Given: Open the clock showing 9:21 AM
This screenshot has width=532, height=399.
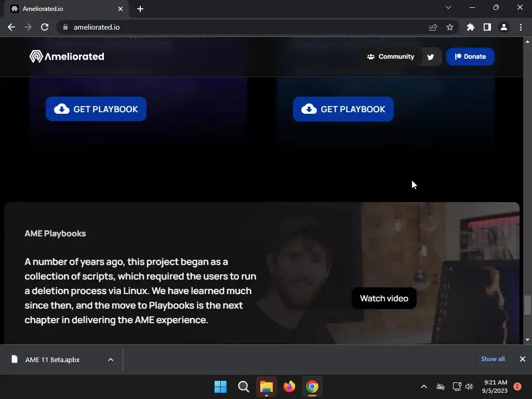Looking at the screenshot, I should (x=495, y=387).
